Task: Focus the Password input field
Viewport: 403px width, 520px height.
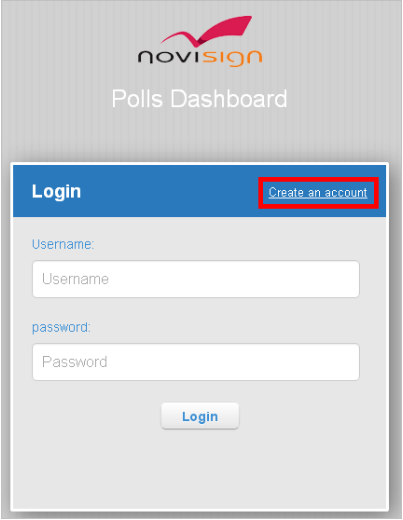Action: 196,362
